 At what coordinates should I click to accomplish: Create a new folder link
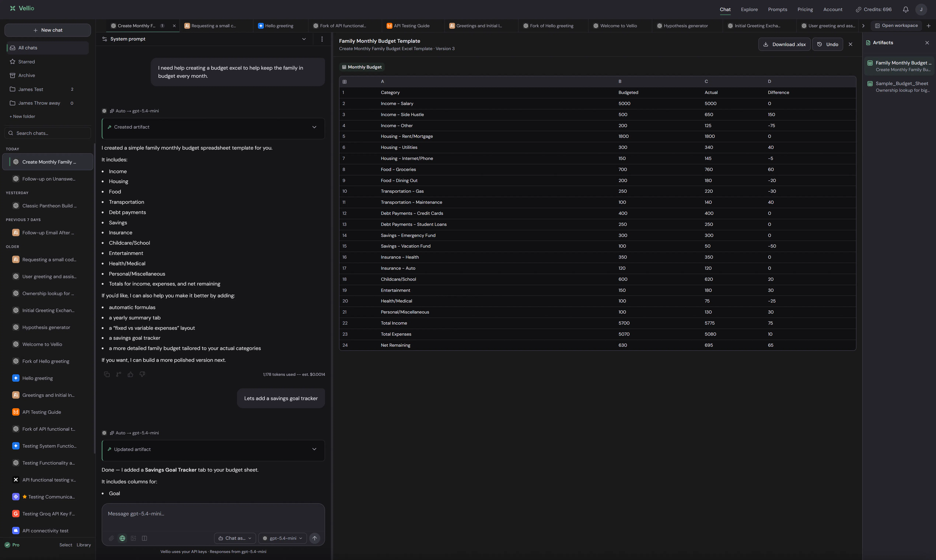(22, 116)
